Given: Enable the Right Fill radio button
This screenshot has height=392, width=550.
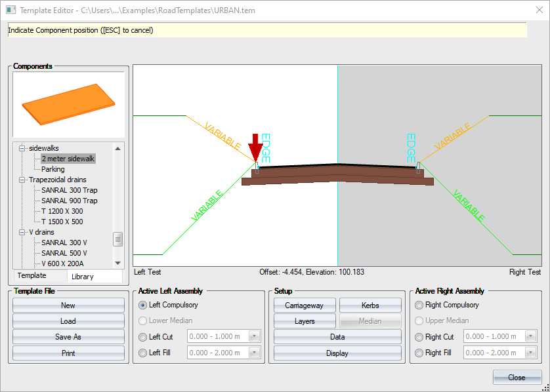Looking at the screenshot, I should pyautogui.click(x=419, y=353).
